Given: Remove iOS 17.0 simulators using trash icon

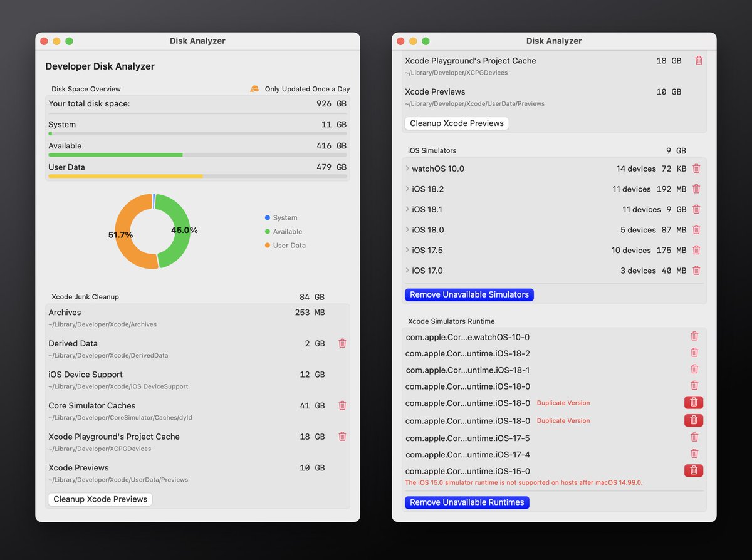Looking at the screenshot, I should click(x=696, y=271).
